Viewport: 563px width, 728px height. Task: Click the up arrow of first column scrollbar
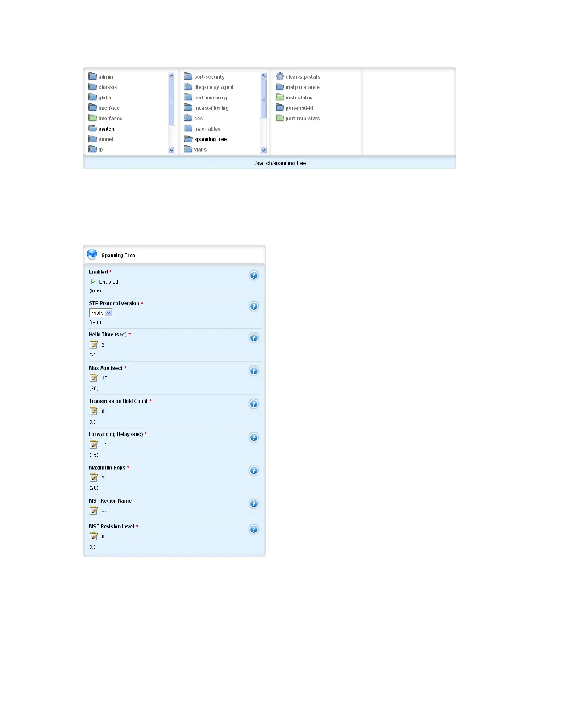click(172, 76)
